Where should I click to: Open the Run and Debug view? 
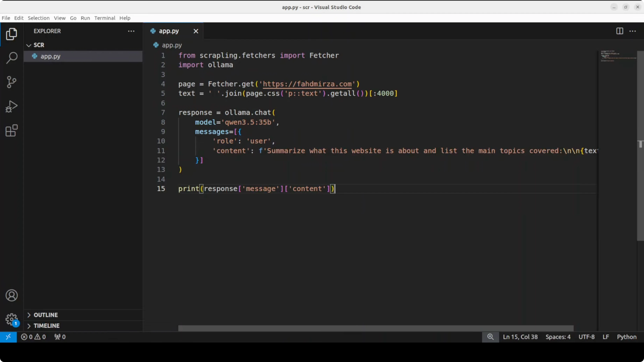click(11, 106)
